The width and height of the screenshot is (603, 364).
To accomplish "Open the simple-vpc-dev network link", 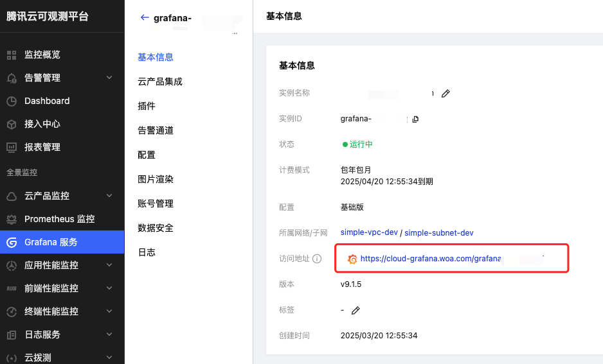I will coord(369,232).
